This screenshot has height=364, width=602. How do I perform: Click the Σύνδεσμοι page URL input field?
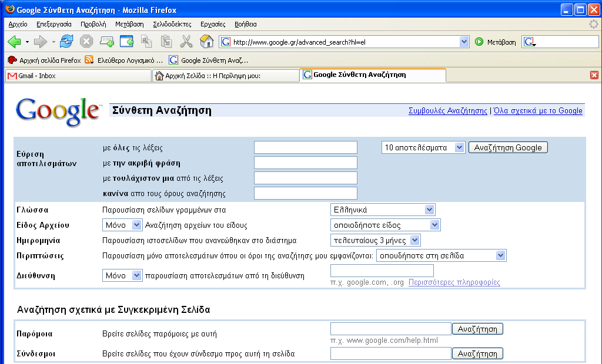point(390,353)
